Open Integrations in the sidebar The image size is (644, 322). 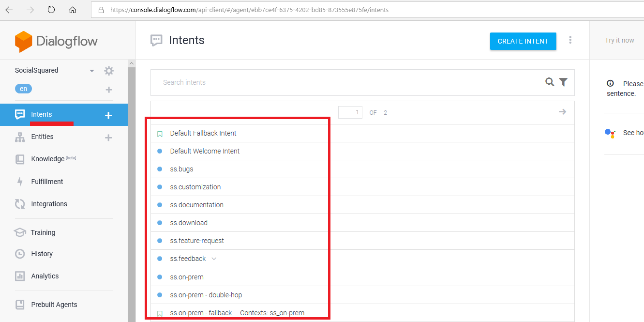49,204
